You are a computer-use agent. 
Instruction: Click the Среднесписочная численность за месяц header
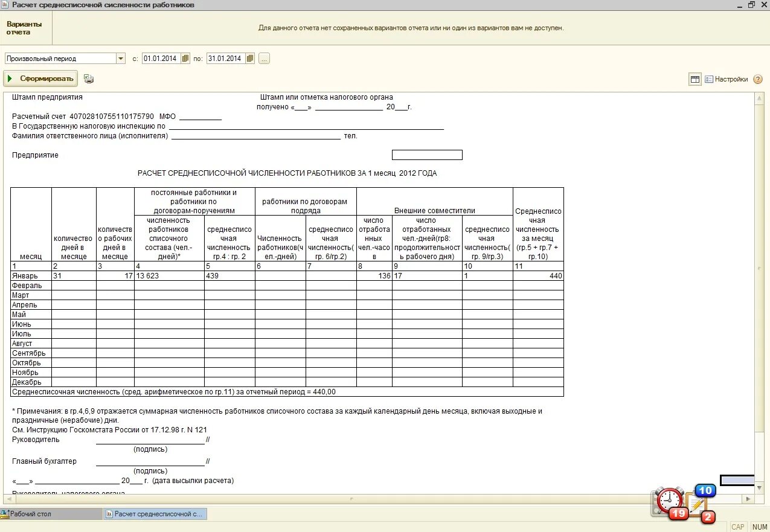[x=538, y=225]
